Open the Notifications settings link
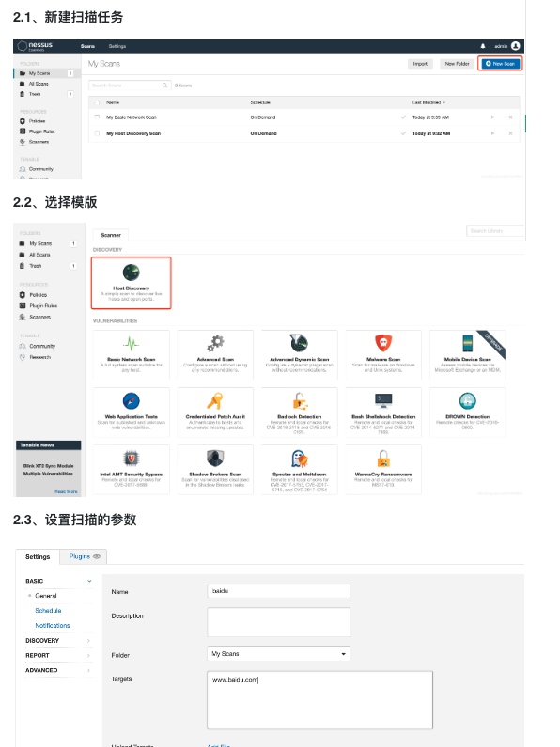Screen dimensions: 560x747 (53, 626)
